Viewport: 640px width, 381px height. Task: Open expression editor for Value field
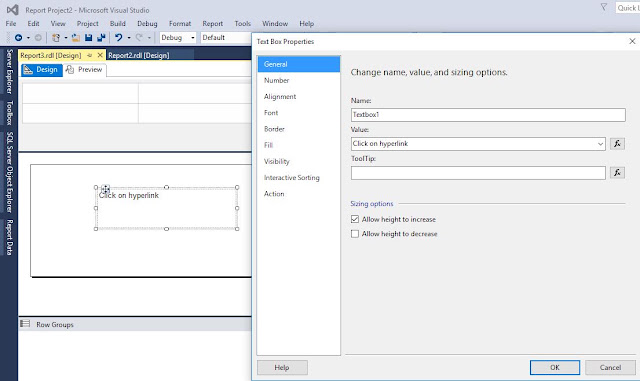[617, 144]
